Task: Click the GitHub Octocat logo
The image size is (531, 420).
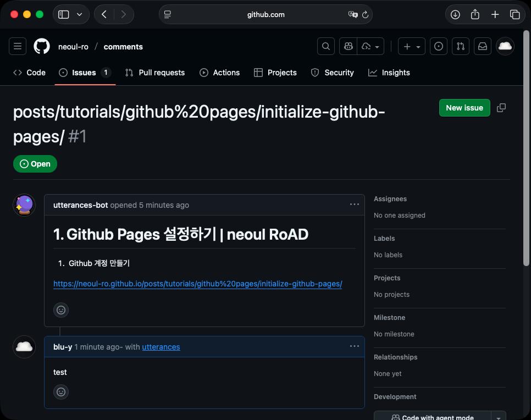Action: [42, 47]
